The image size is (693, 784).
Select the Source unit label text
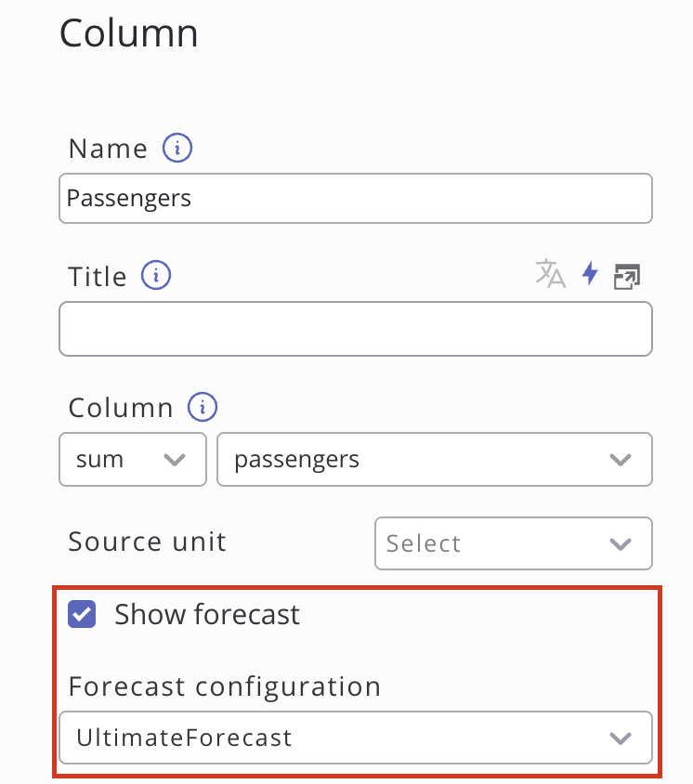tap(147, 542)
